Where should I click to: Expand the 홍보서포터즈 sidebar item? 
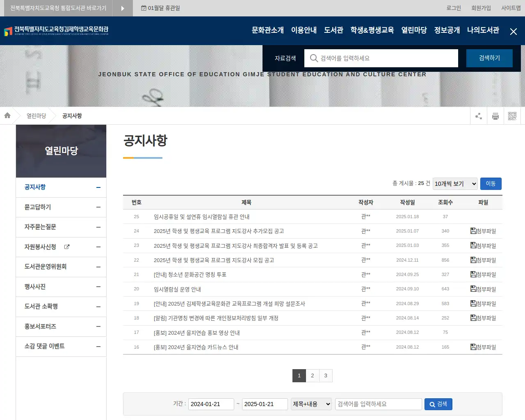point(98,326)
